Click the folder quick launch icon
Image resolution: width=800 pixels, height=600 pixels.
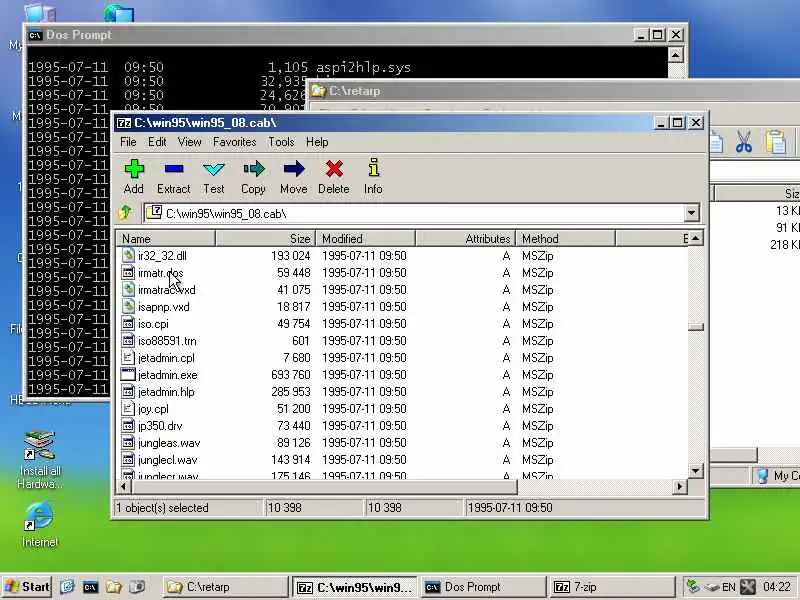(114, 587)
